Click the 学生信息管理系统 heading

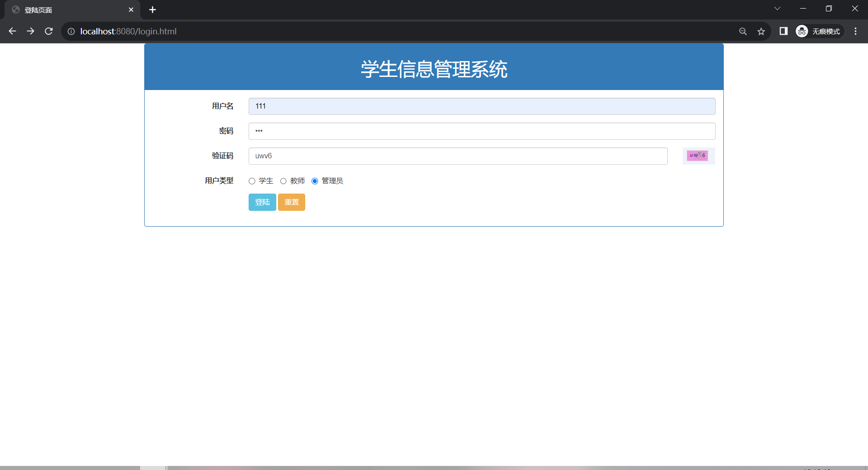point(434,69)
